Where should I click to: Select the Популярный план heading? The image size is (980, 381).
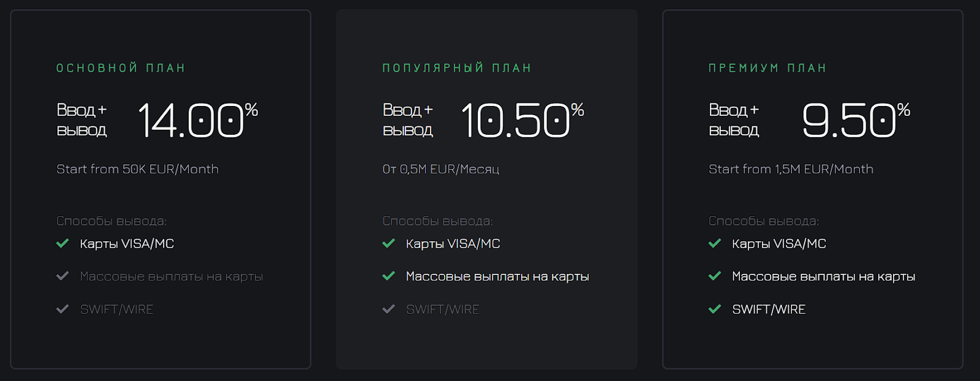pos(456,68)
